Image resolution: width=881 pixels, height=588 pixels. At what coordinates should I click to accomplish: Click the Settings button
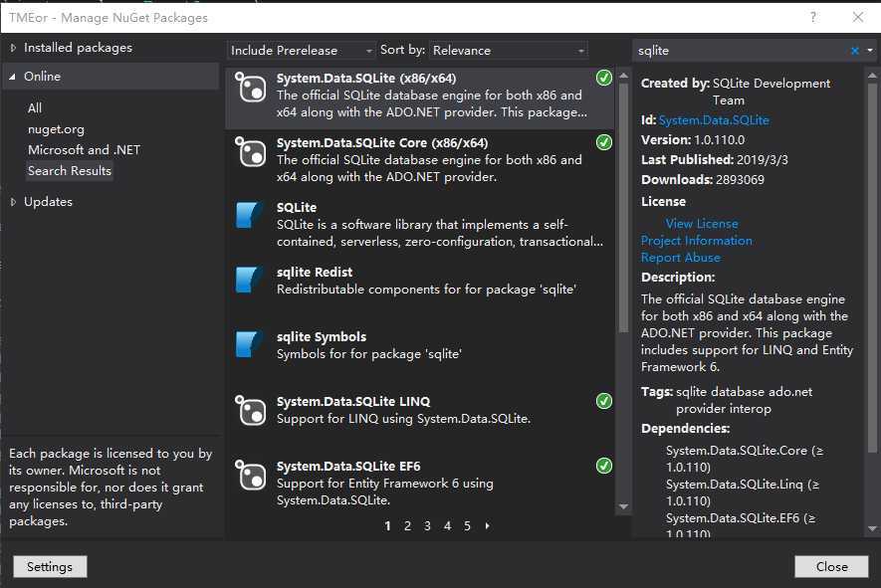point(50,567)
